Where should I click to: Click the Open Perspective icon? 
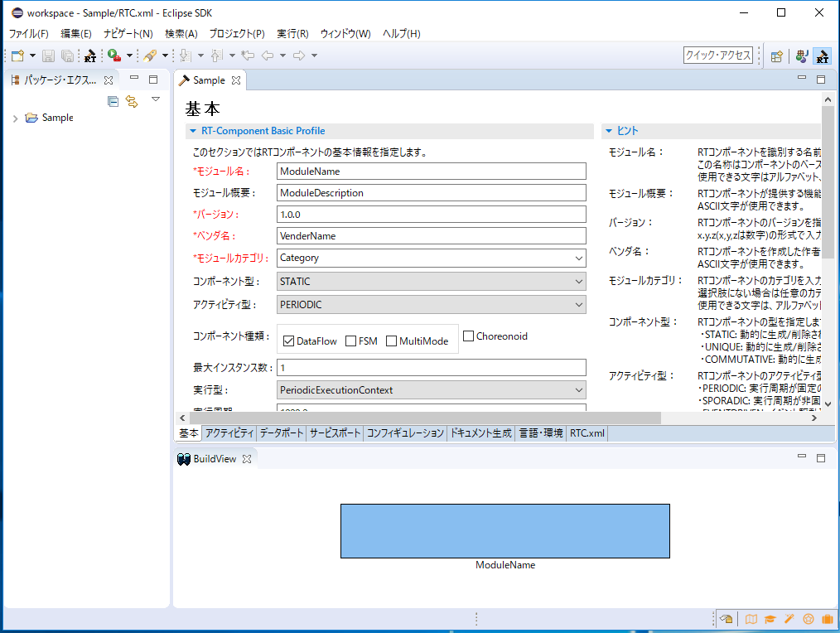(x=776, y=56)
